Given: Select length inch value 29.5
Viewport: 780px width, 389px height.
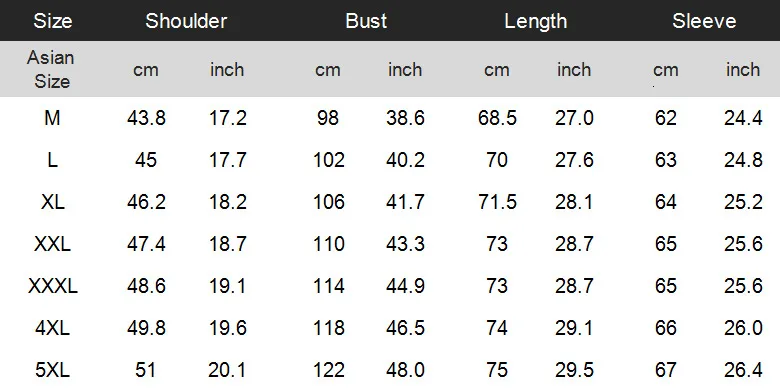Looking at the screenshot, I should click(574, 371).
